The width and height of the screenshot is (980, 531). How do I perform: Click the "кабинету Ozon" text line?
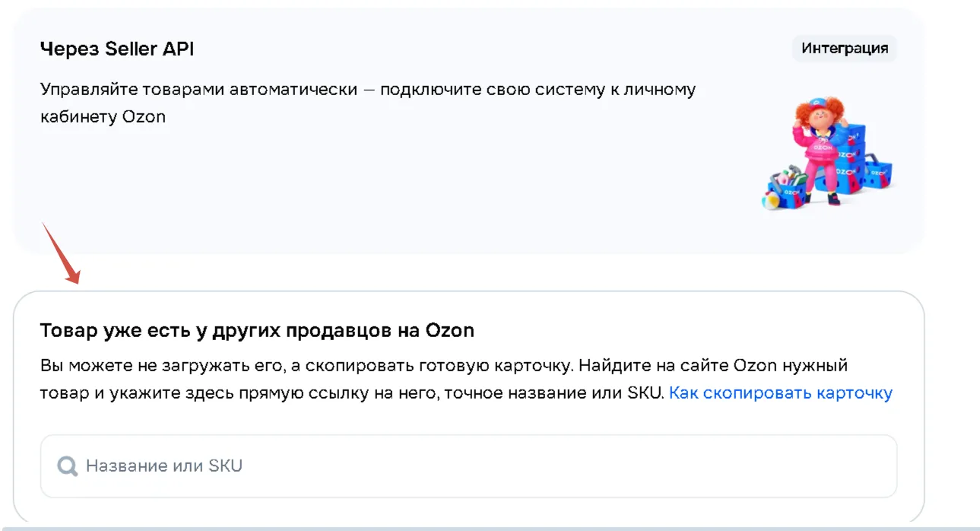(x=103, y=117)
